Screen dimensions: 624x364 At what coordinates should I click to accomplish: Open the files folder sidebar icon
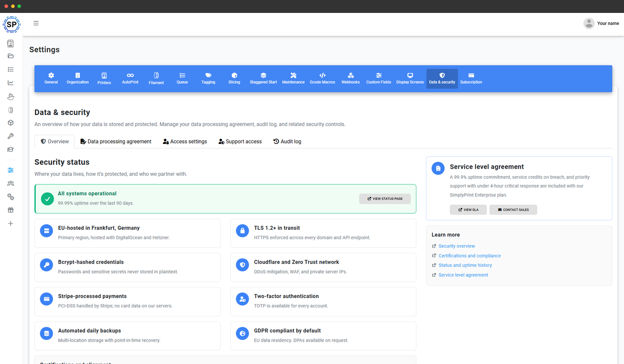[x=11, y=56]
